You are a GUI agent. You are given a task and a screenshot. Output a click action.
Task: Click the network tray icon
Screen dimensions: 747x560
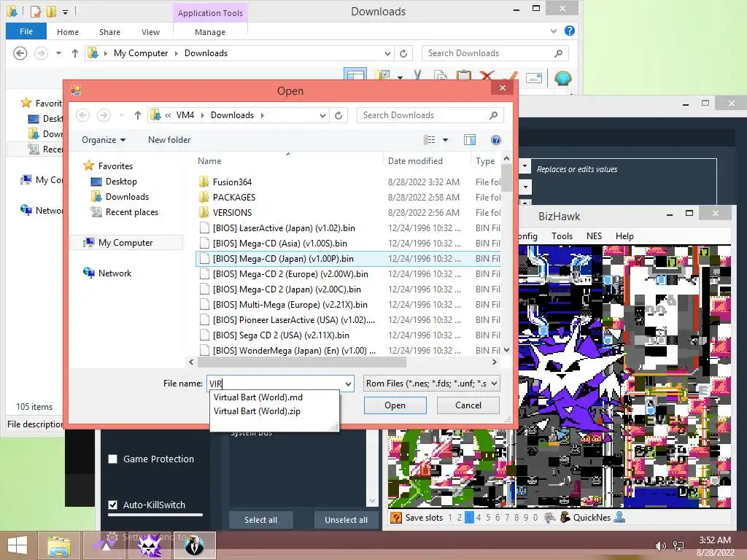(678, 546)
